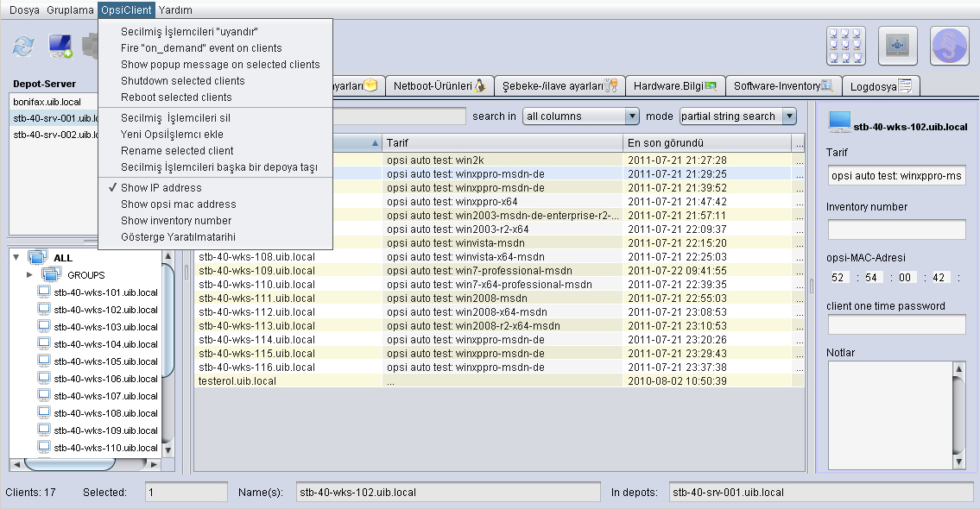
Task: Choose Reboot selected clients from menu
Action: pyautogui.click(x=176, y=97)
